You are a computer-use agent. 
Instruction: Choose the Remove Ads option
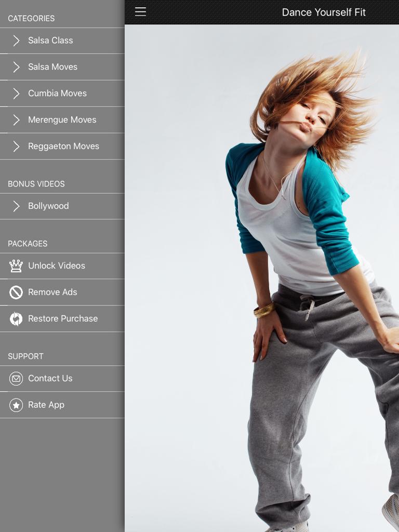point(62,292)
